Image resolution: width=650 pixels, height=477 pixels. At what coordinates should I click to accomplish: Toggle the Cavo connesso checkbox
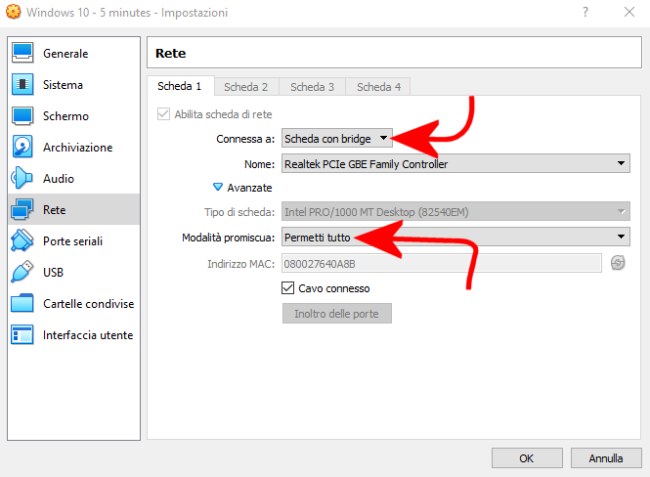coord(288,288)
